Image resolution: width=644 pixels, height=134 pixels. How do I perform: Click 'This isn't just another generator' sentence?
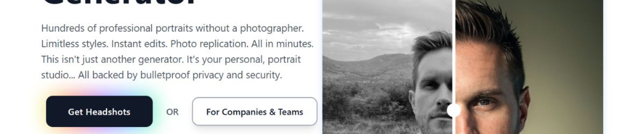click(112, 59)
